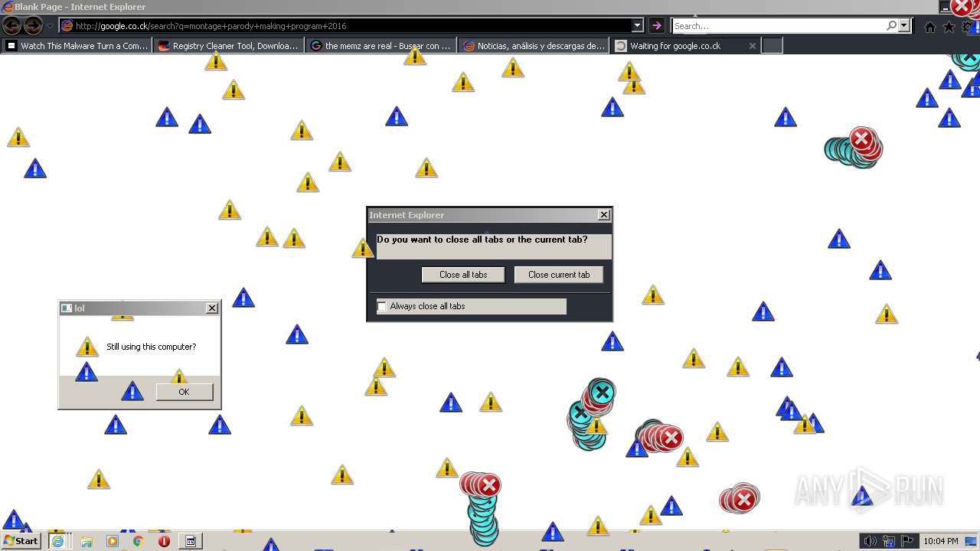Screen dimensions: 980x551
Task: Click the search magnifier icon
Action: (891, 26)
